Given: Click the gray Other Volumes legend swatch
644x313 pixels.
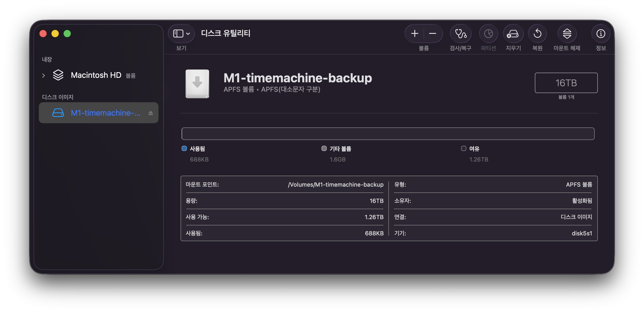Looking at the screenshot, I should (x=324, y=149).
